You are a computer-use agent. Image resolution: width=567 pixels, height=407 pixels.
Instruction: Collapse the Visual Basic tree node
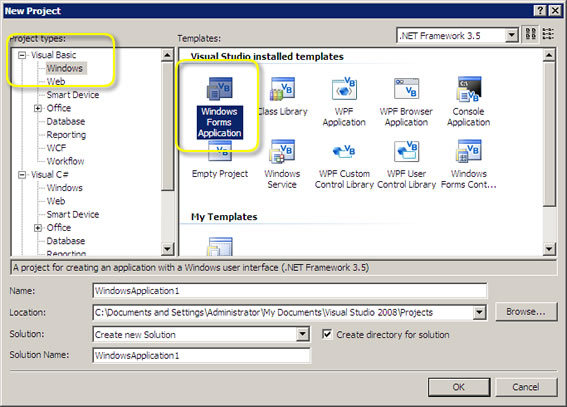click(x=22, y=55)
